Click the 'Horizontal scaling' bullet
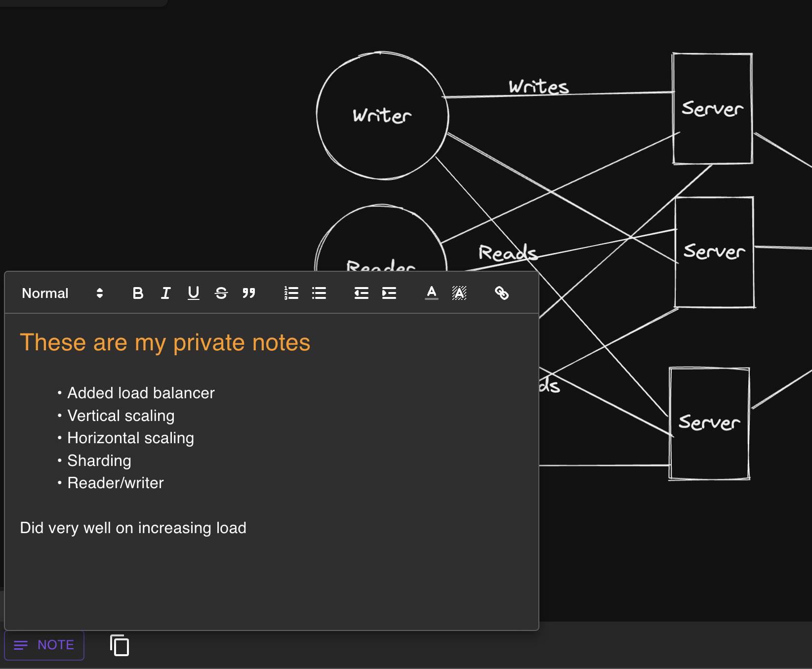 pos(130,438)
